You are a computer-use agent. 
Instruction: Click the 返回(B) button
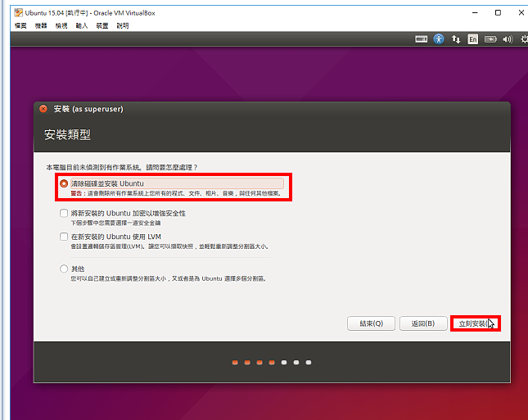[423, 323]
